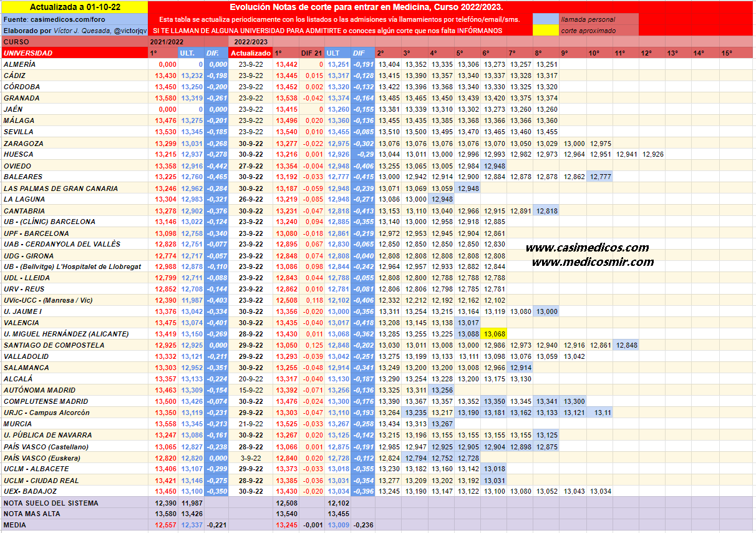Select the 'LAS PALMAS DE GRAN CANARIA' row label

[74, 188]
